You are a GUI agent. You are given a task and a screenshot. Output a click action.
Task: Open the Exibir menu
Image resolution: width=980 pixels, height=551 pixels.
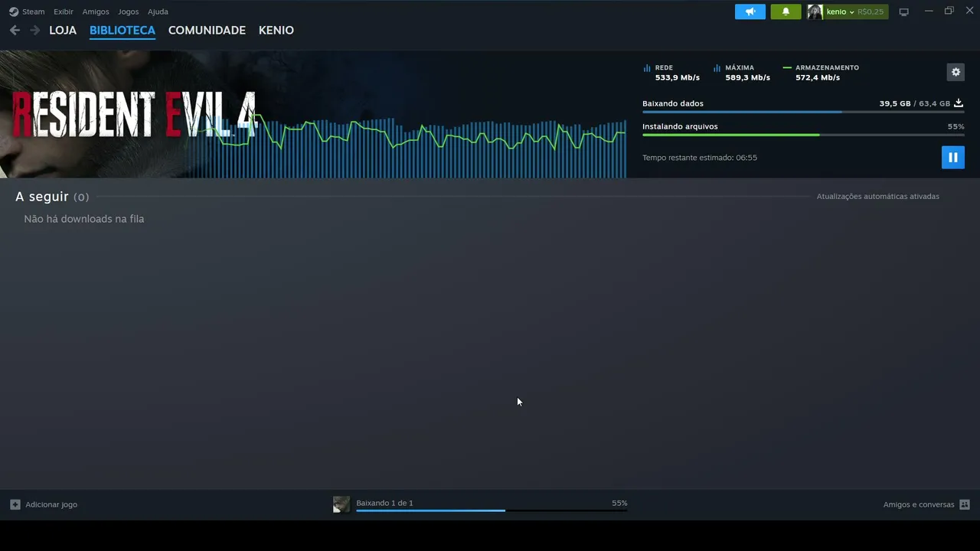(64, 11)
